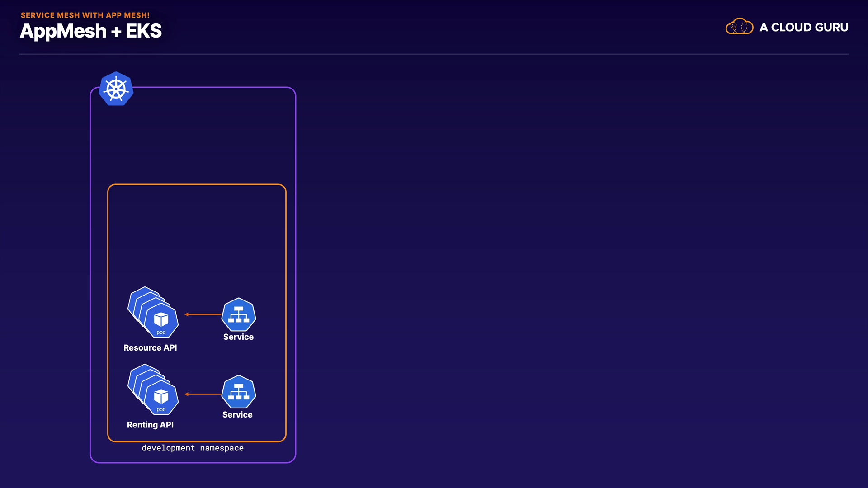Screen dimensions: 868x488
Task: Click the Service icon beside Renting API
Action: [x=238, y=392]
